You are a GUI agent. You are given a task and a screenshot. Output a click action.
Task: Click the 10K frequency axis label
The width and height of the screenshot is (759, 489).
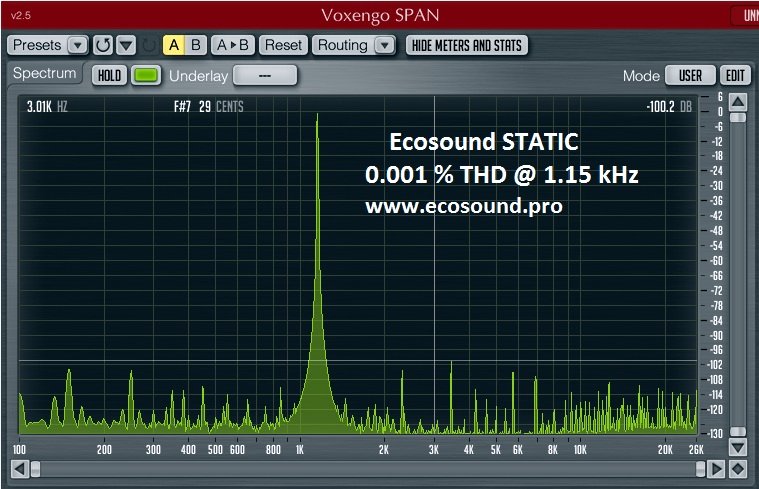[580, 450]
